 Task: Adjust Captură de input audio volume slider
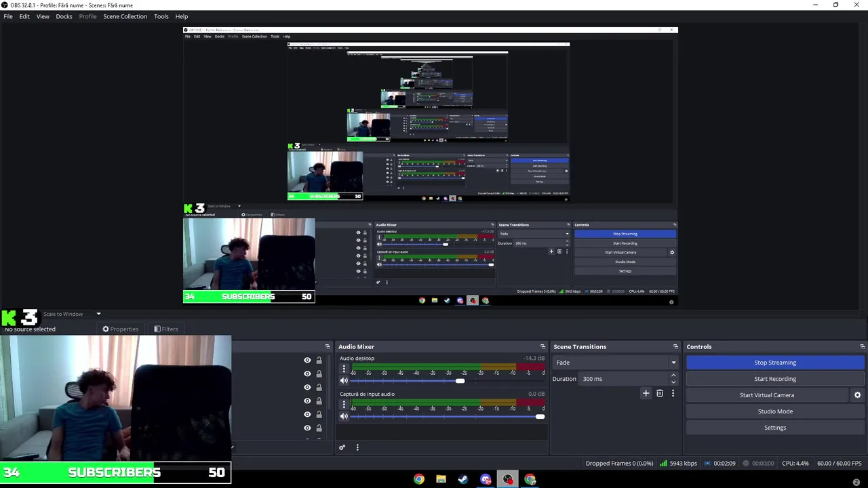click(540, 416)
